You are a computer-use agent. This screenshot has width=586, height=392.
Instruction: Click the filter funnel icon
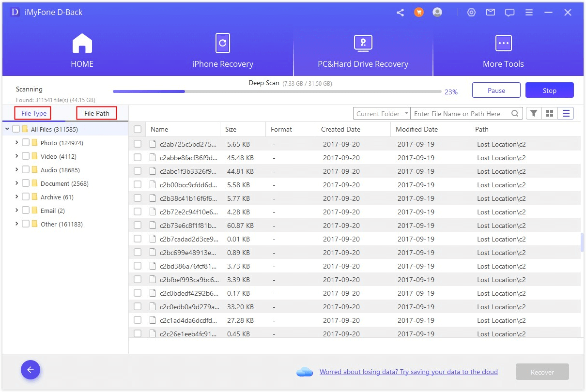coord(533,113)
